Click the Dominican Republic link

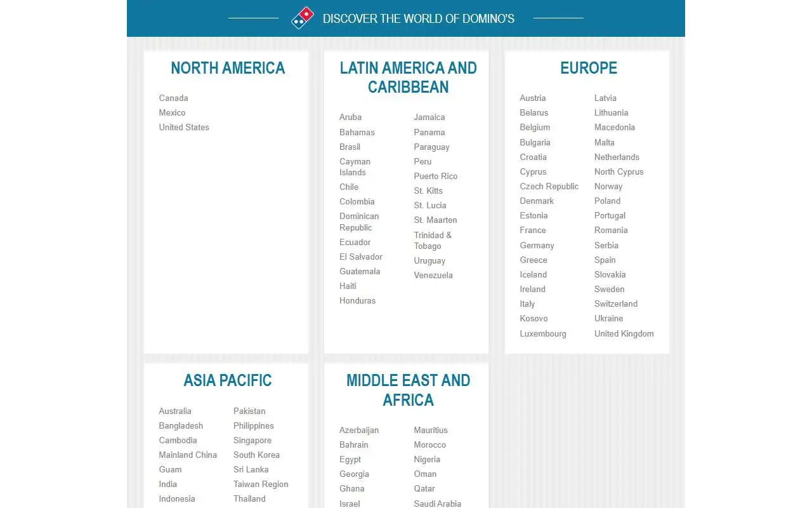pos(359,222)
